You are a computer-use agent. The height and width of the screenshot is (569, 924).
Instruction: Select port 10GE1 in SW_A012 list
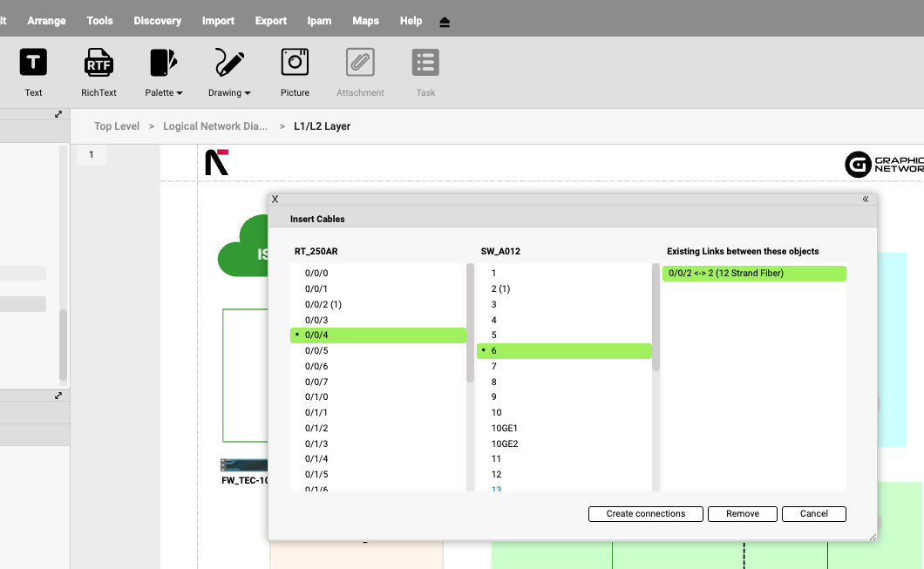point(505,428)
